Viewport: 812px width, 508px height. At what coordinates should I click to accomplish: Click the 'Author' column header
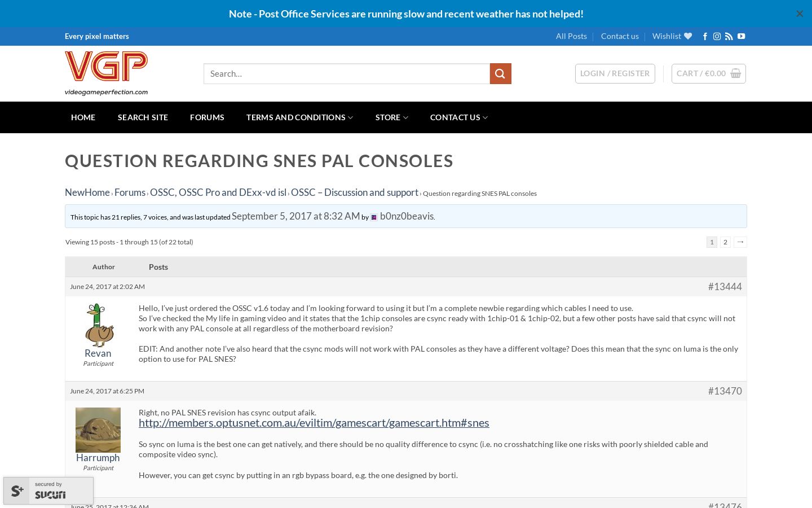pos(104,267)
